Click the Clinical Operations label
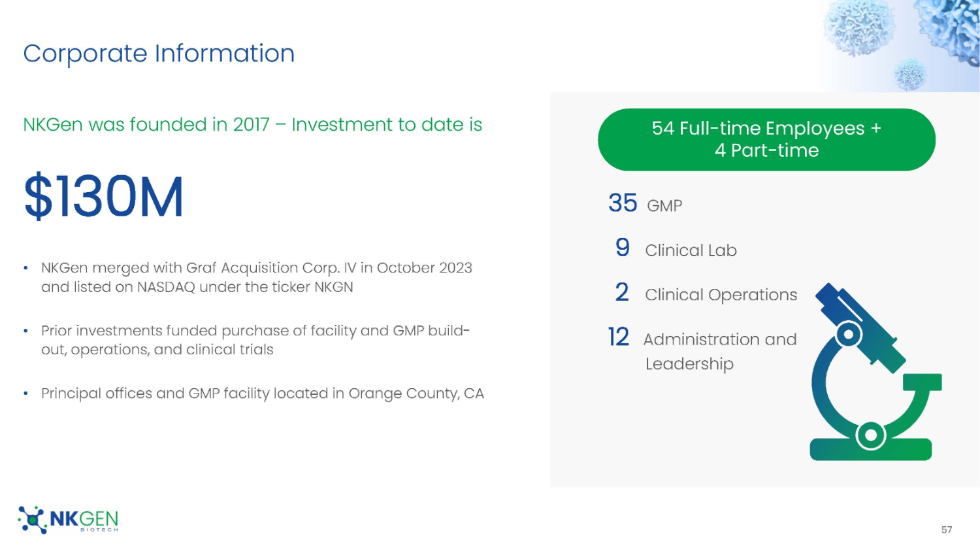Image resolution: width=980 pixels, height=551 pixels. click(x=721, y=295)
